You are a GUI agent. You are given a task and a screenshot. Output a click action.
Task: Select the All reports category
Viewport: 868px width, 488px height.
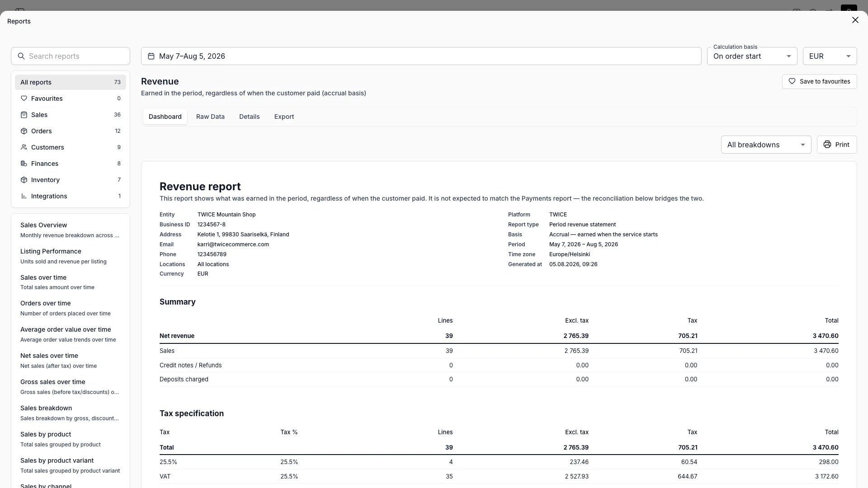pos(71,82)
